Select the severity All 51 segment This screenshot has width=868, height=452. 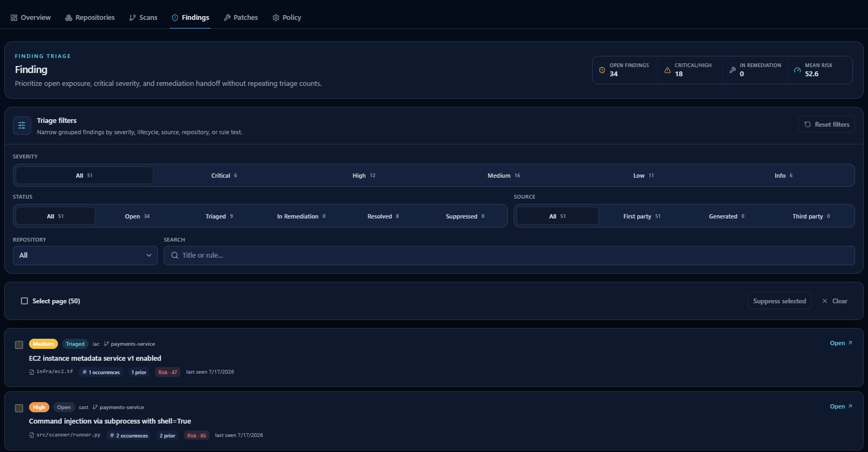84,176
